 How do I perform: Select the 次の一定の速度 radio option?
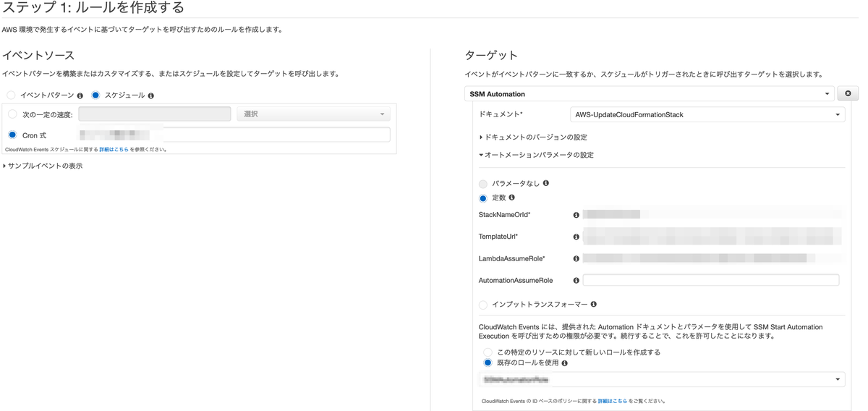[x=12, y=114]
